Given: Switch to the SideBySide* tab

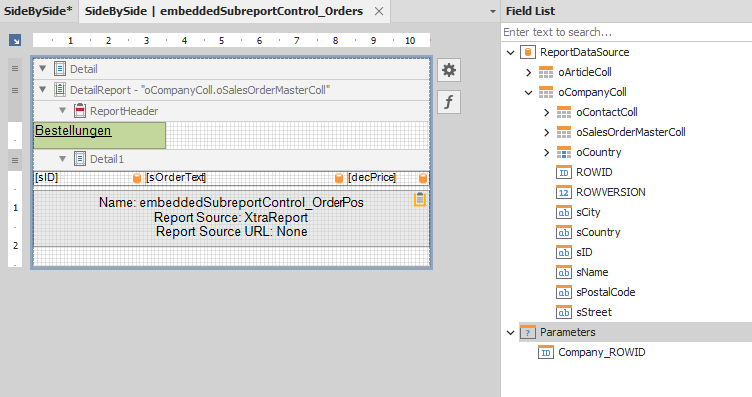Looking at the screenshot, I should point(38,11).
